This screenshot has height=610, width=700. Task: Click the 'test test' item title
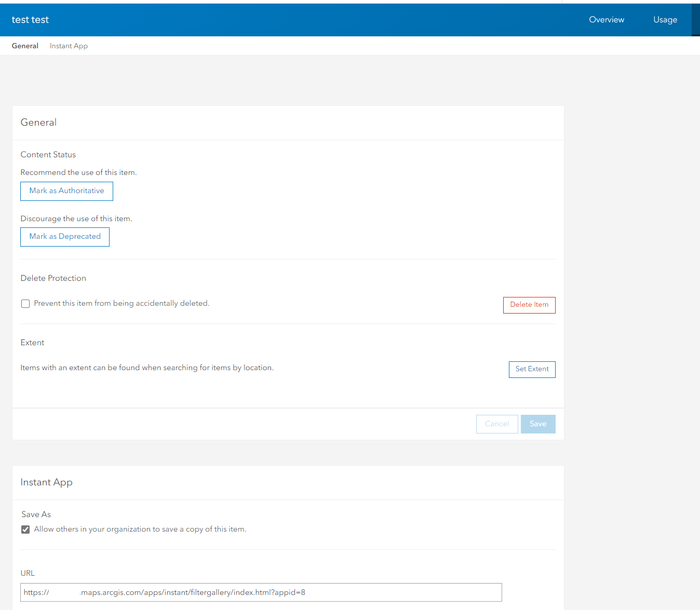[30, 19]
